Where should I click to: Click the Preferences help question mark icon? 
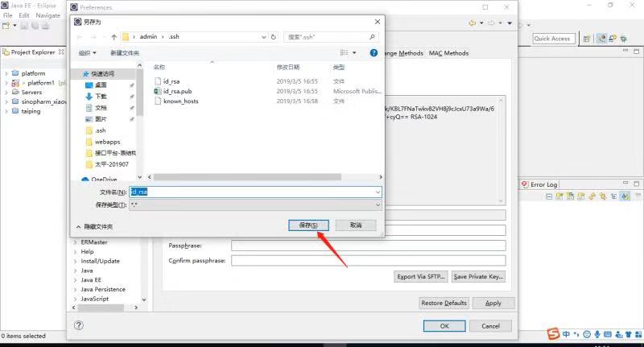(78, 325)
